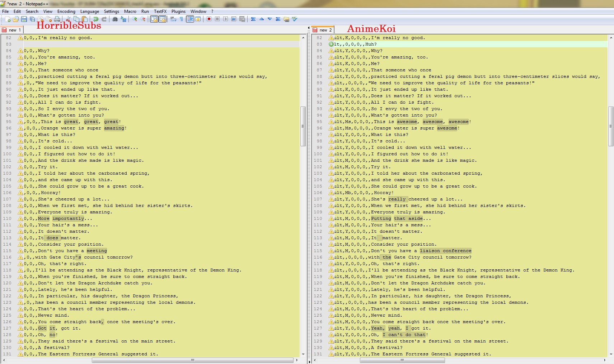This screenshot has width=614, height=364.
Task: Switch to the new 2 tab
Action: point(323,30)
